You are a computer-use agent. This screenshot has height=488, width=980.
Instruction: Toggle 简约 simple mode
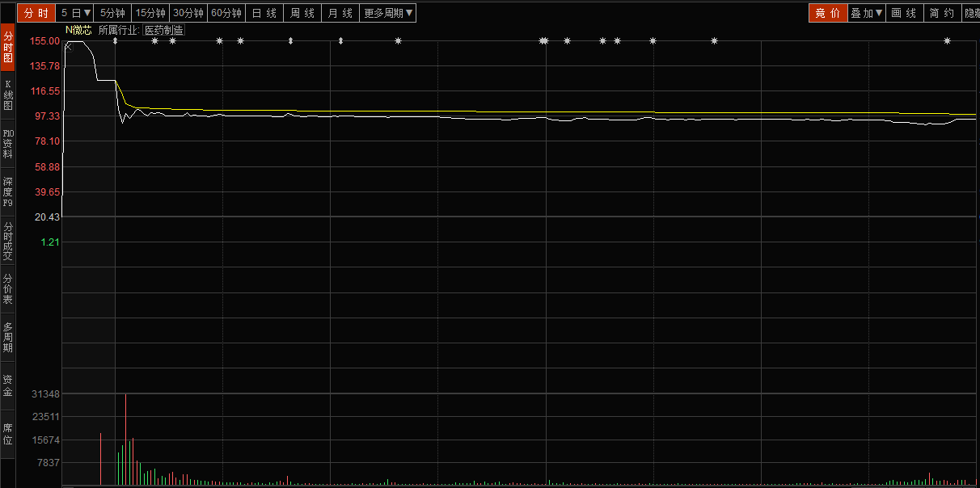tap(941, 13)
